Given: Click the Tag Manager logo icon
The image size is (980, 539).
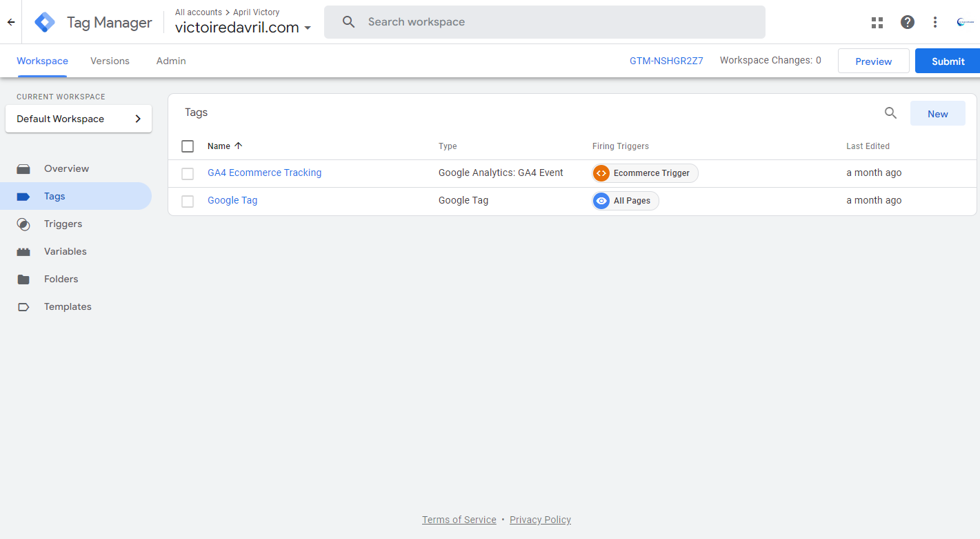Looking at the screenshot, I should pyautogui.click(x=45, y=22).
